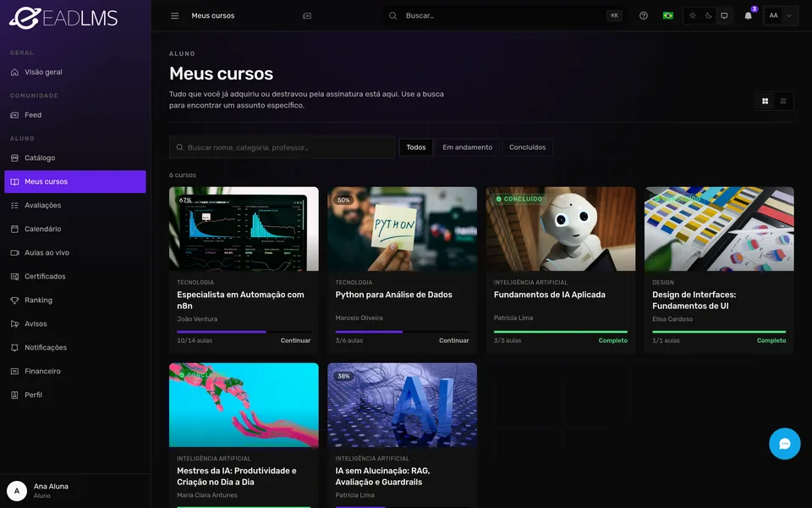Switch to dark theme moon icon
Image resolution: width=812 pixels, height=508 pixels.
point(709,15)
